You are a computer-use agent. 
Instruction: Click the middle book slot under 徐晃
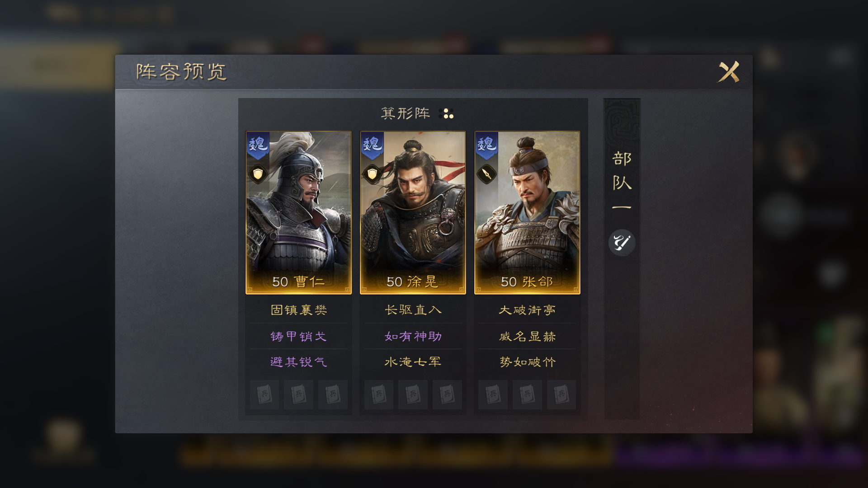click(413, 394)
